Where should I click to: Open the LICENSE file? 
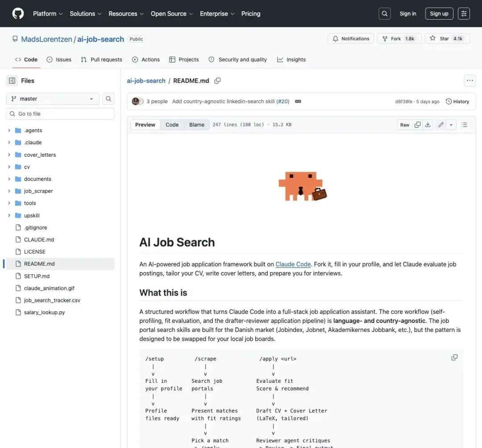pyautogui.click(x=34, y=251)
